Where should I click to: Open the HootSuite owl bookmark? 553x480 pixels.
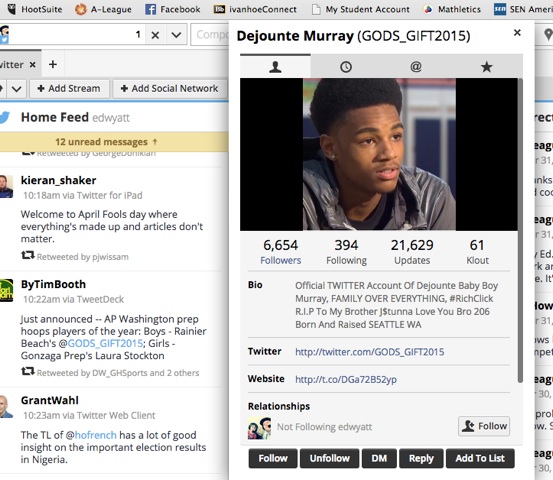(x=12, y=9)
